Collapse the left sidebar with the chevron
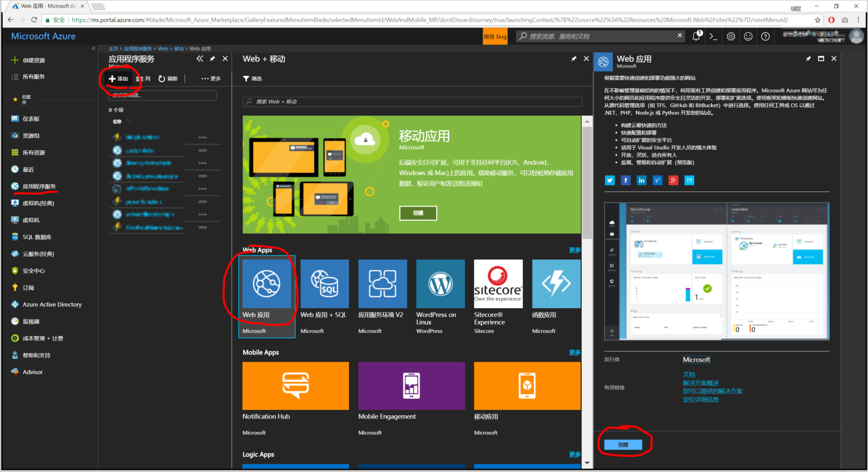The height and width of the screenshot is (472, 868). tap(94, 49)
